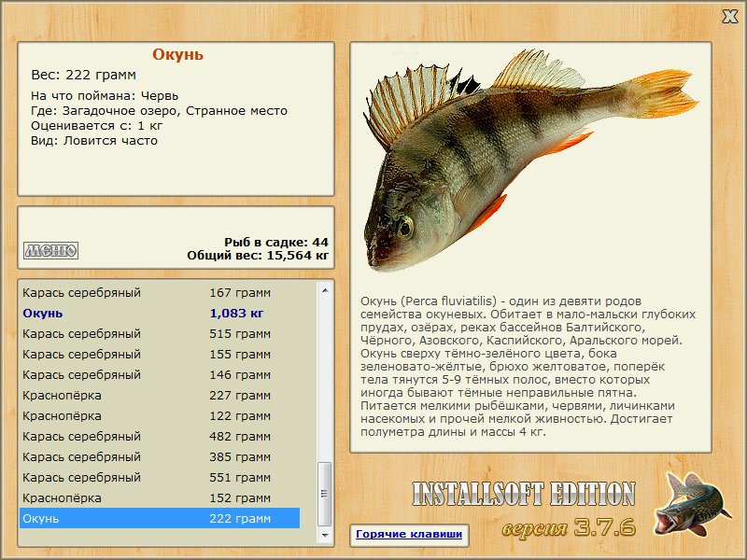Click the fish list scrollbar thumb
747x560 pixels.
tap(325, 494)
